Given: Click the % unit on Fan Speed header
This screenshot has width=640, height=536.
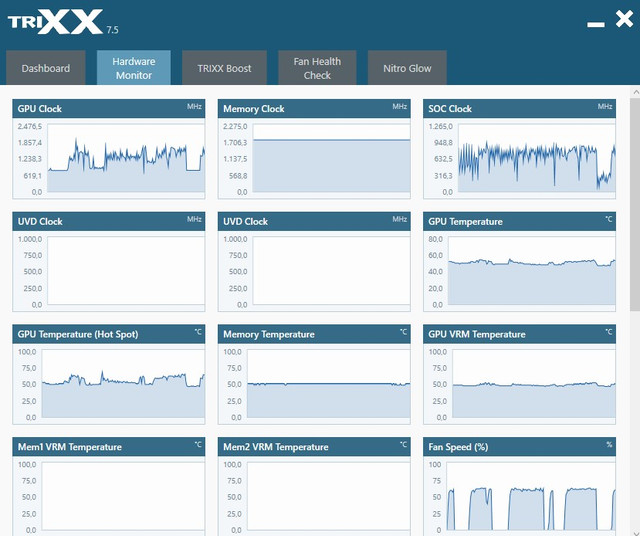Looking at the screenshot, I should [609, 445].
